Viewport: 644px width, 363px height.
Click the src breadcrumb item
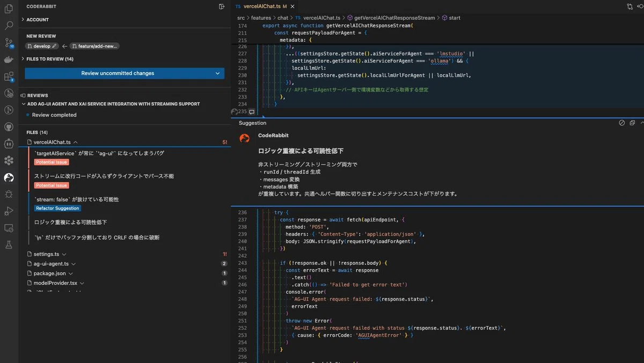coord(241,18)
